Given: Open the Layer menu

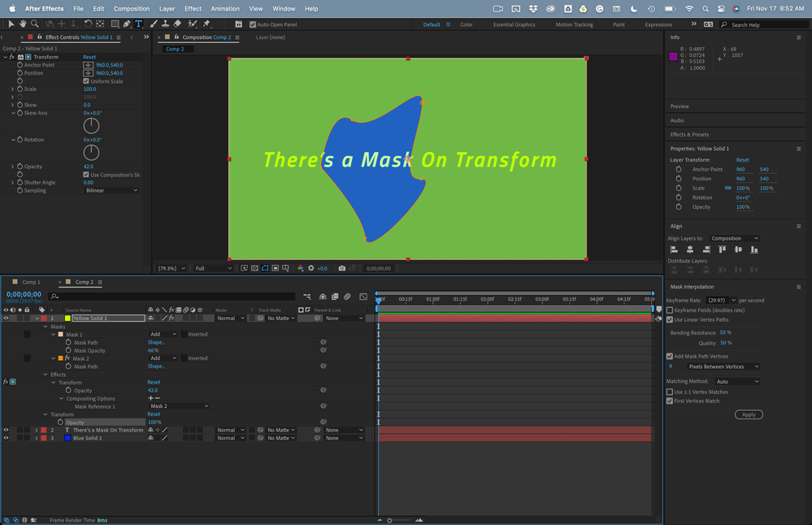Looking at the screenshot, I should point(167,9).
